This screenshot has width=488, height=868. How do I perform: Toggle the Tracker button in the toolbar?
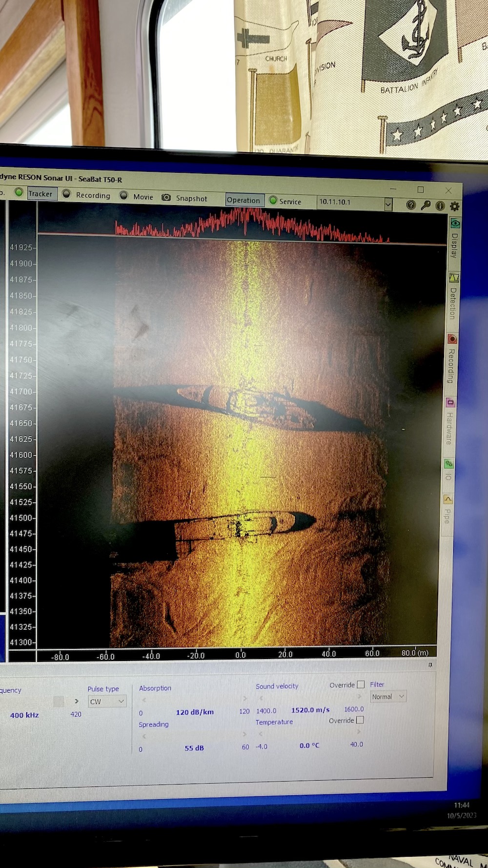(x=42, y=194)
